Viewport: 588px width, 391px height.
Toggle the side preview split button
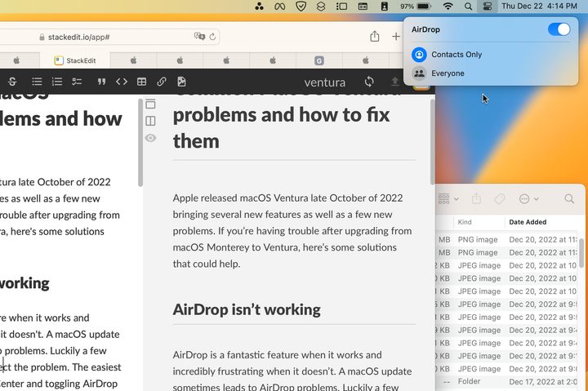150,121
